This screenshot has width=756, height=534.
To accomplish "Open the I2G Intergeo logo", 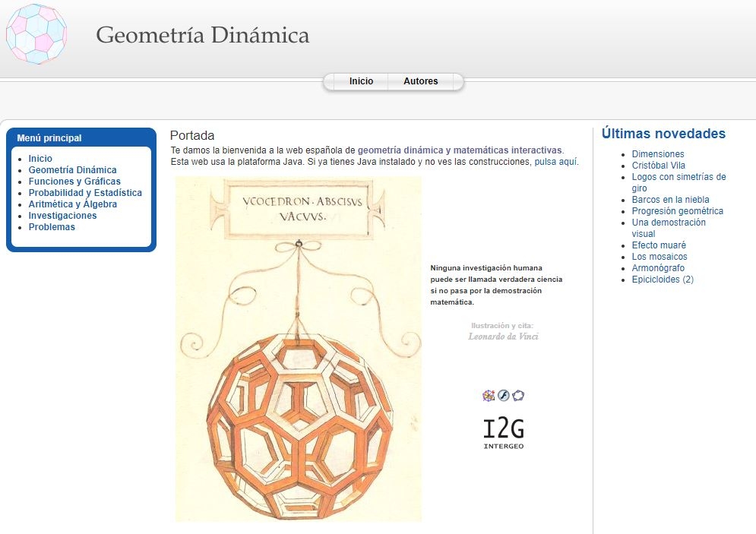I will (x=503, y=433).
